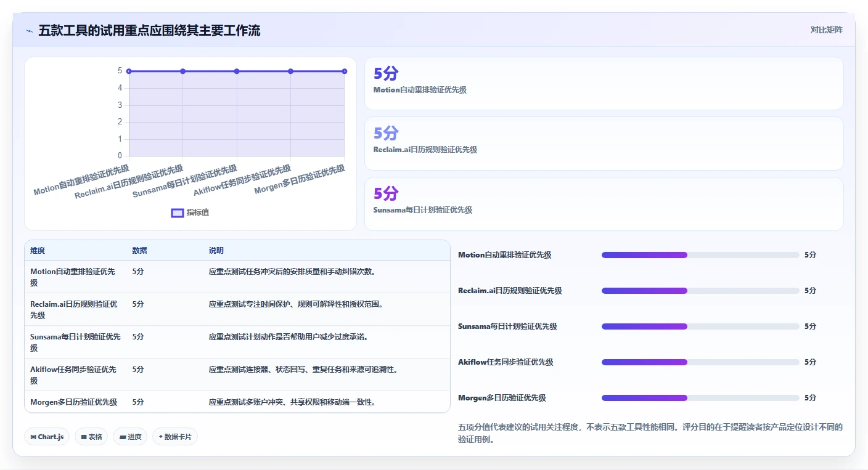The width and height of the screenshot is (868, 470).
Task: Click the 数据卡片 chip icon
Action: click(x=161, y=437)
